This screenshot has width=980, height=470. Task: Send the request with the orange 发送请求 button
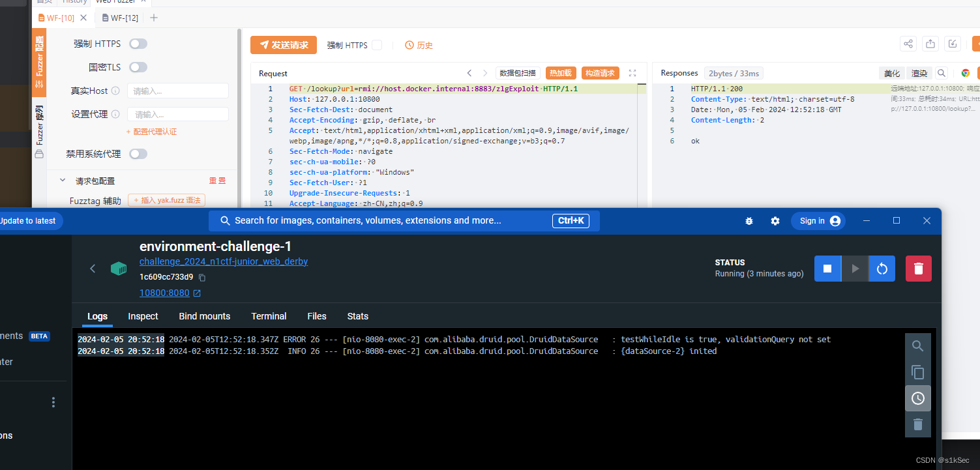pos(284,45)
